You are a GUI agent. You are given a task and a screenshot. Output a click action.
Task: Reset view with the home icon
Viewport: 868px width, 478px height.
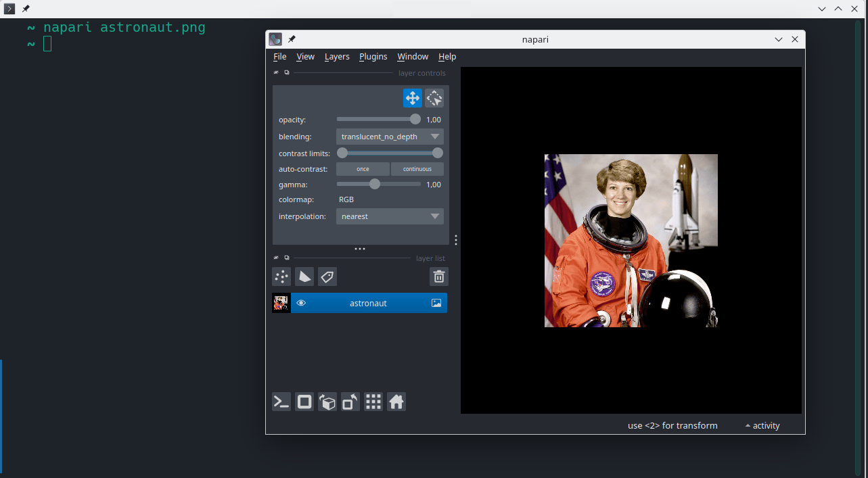pos(396,402)
